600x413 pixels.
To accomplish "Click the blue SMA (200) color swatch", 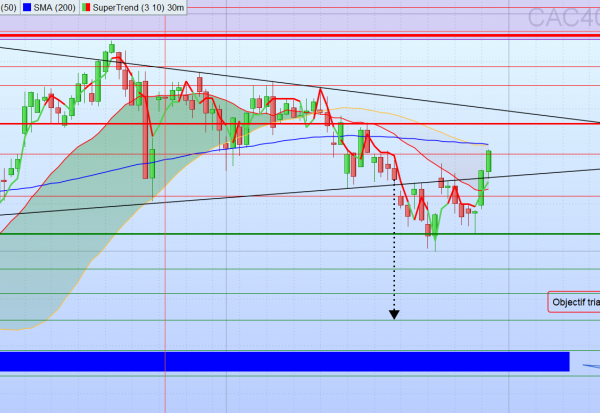I will [x=27, y=7].
